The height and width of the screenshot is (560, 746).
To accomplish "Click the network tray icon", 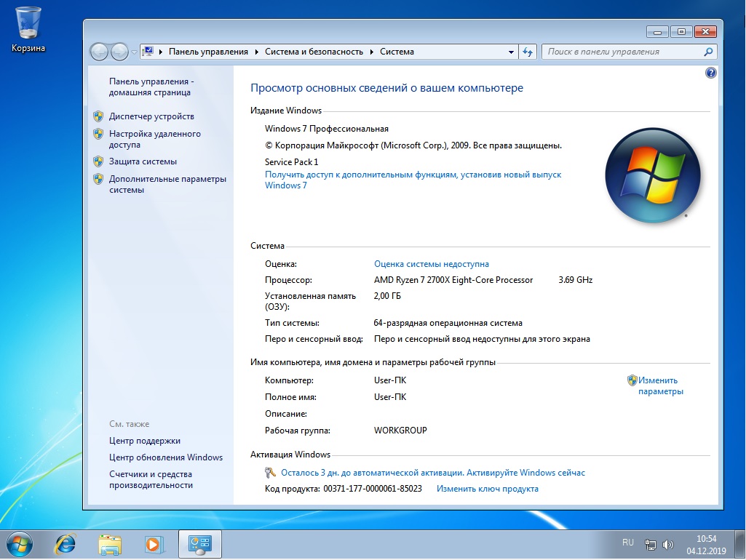I will click(x=651, y=544).
